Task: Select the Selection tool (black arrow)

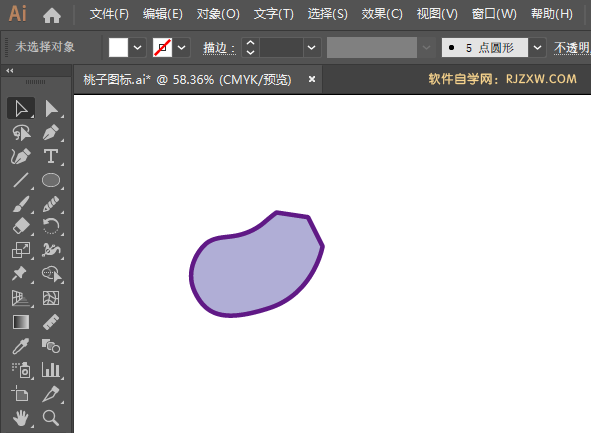Action: coord(21,109)
